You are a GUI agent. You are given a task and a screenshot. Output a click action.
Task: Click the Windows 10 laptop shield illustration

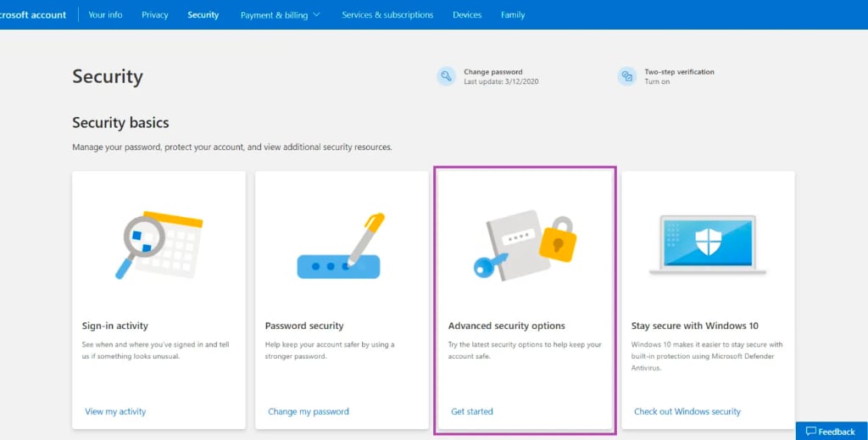(708, 245)
